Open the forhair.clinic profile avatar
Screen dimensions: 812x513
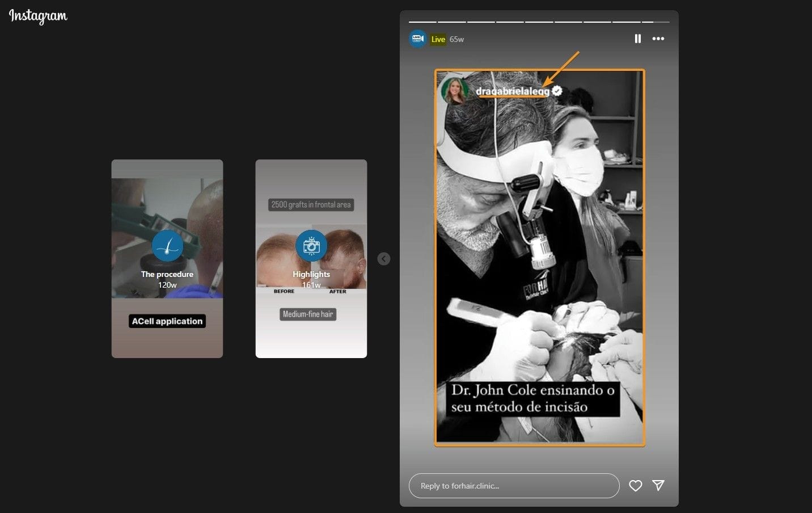click(418, 39)
